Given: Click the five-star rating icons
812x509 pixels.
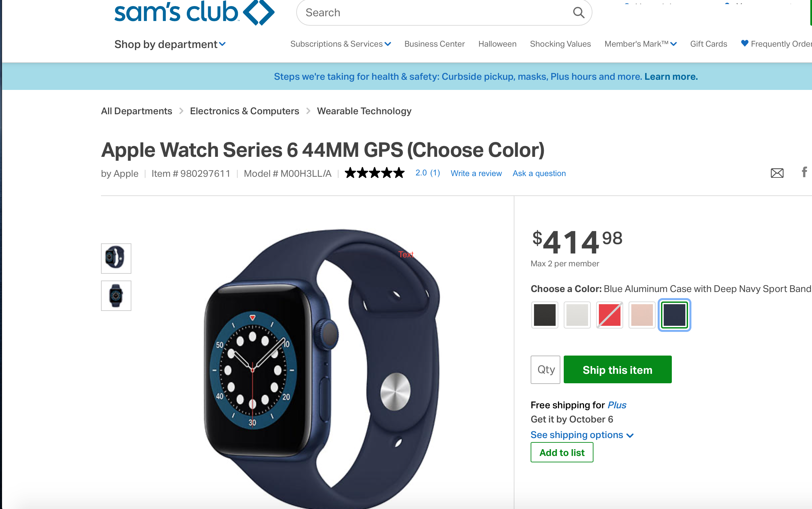Looking at the screenshot, I should point(375,173).
